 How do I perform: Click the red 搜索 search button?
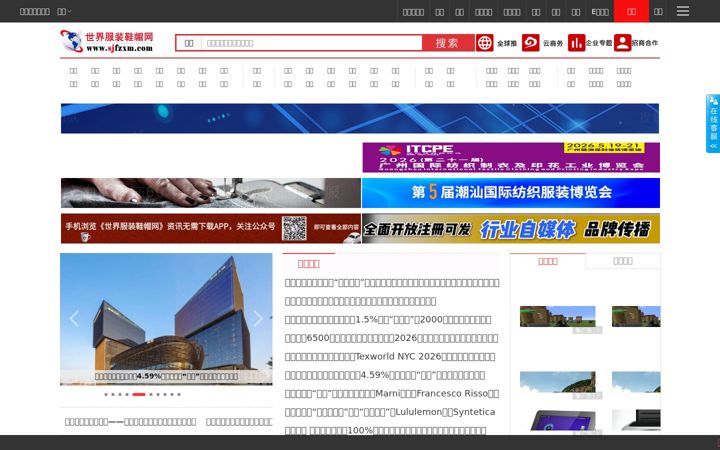(448, 43)
